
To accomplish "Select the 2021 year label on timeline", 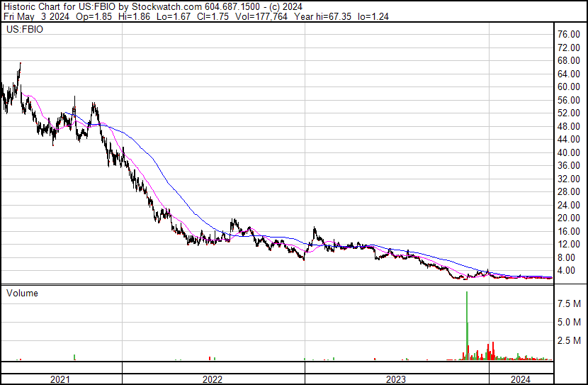I will tap(60, 379).
